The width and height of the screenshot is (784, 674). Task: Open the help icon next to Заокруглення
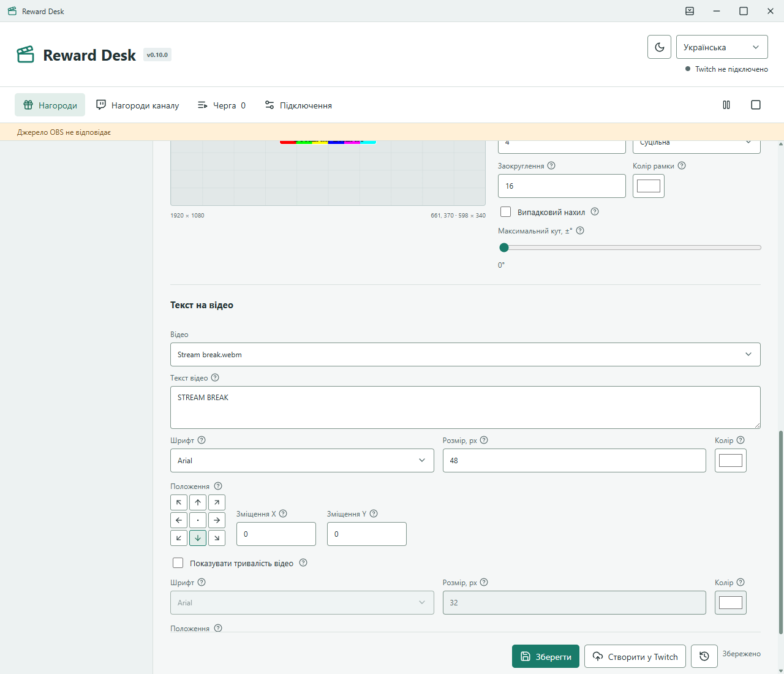pyautogui.click(x=551, y=165)
